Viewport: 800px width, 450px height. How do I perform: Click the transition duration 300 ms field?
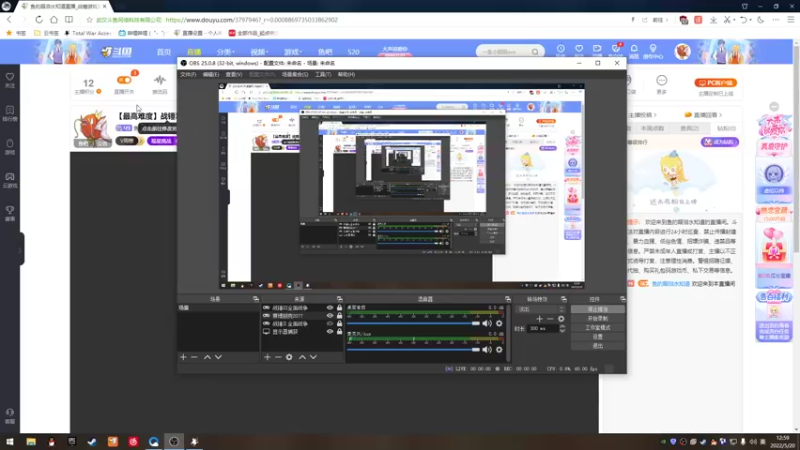pyautogui.click(x=543, y=329)
